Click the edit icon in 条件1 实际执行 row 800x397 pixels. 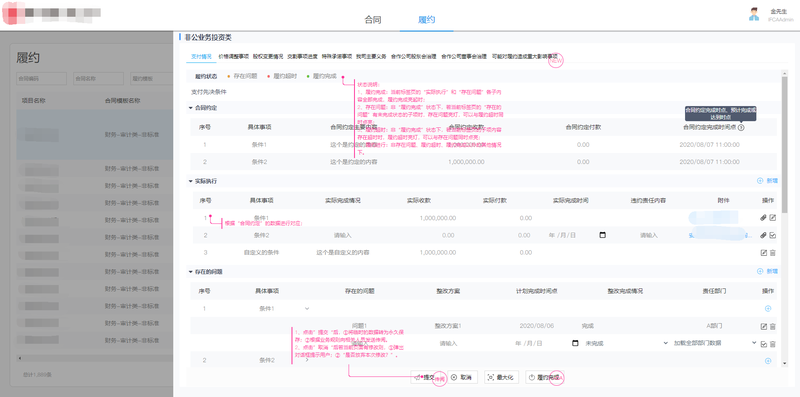click(772, 218)
